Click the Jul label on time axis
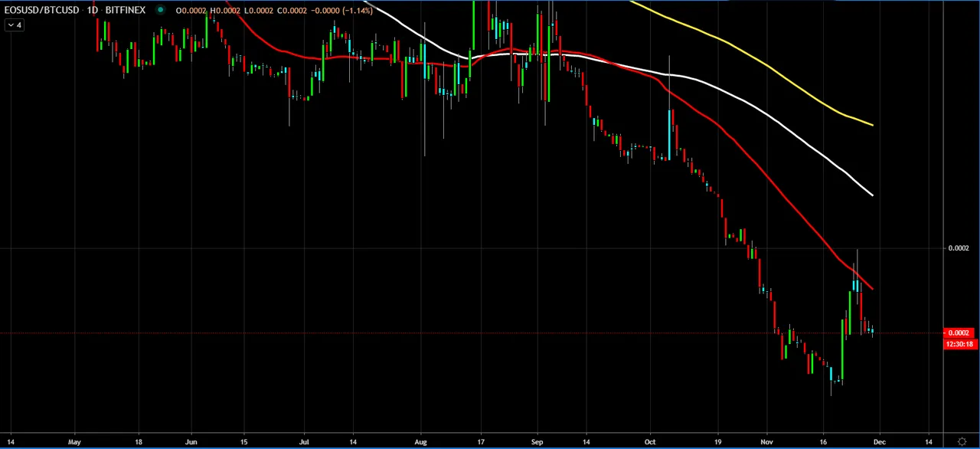Image resolution: width=980 pixels, height=449 pixels. click(304, 442)
